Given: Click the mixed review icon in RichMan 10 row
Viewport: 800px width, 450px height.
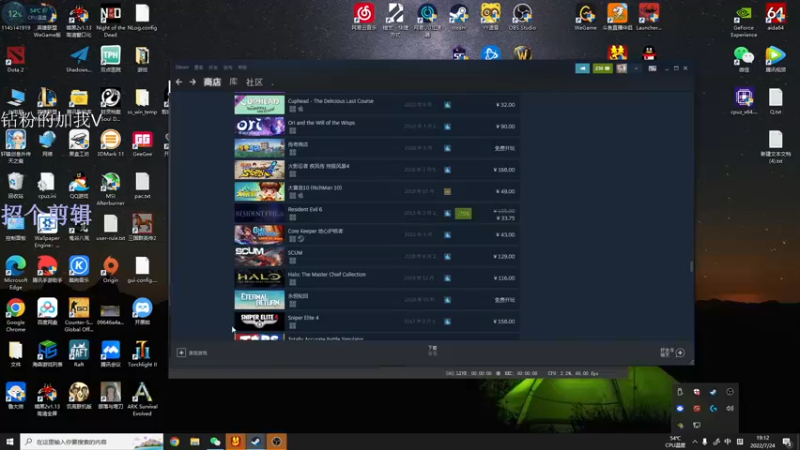Looking at the screenshot, I should (x=447, y=191).
